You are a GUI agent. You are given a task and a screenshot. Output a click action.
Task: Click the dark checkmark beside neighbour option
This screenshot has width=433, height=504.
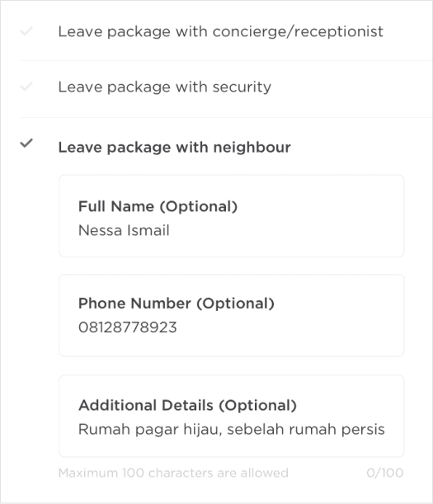coord(26,143)
